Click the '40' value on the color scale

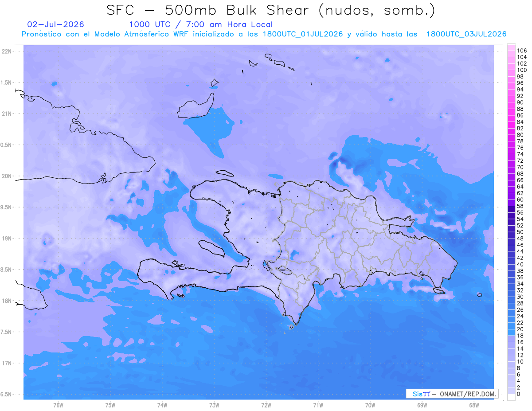point(520,264)
